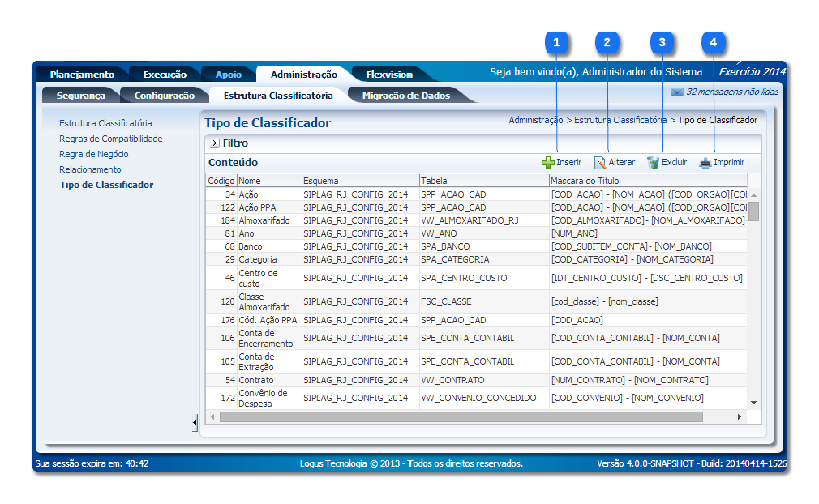The height and width of the screenshot is (504, 819).
Task: Click the Alterar edit icon
Action: pos(600,163)
